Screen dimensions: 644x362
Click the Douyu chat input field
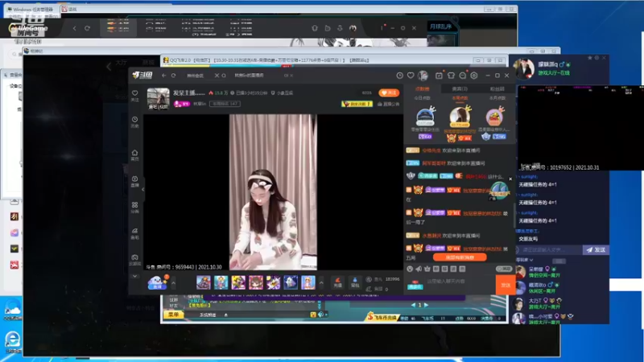[x=459, y=282]
